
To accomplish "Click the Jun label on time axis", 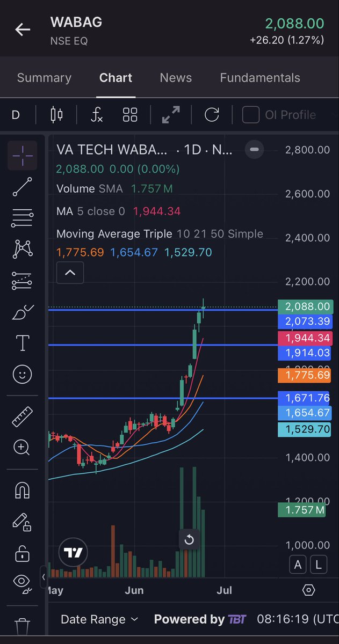I will (134, 590).
